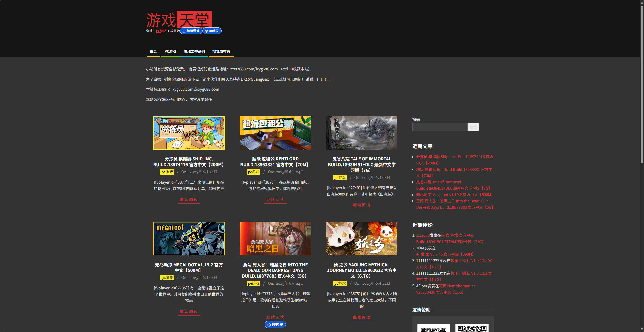Open recent article 分拣员 模拟器 Ship, Inc. in sidebar
The width and height of the screenshot is (644, 332).
point(454,160)
